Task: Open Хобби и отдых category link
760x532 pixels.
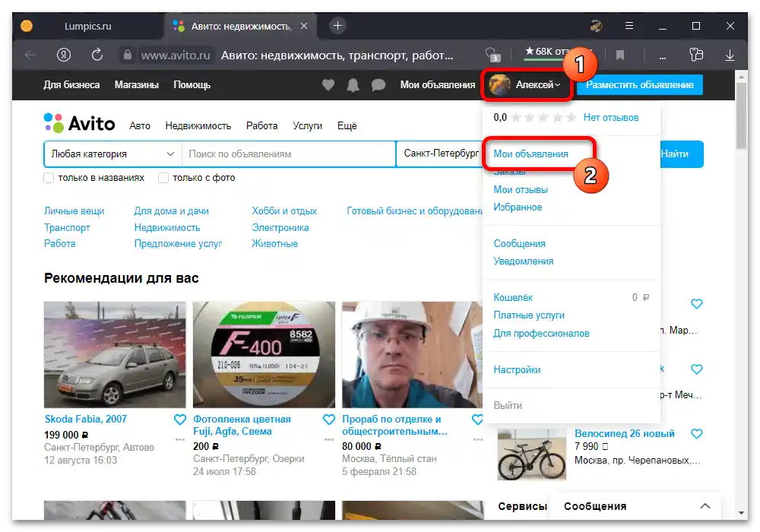Action: click(x=284, y=211)
